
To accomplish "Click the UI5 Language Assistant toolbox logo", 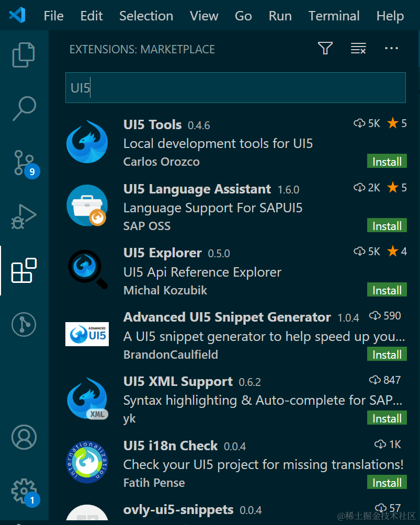I will (x=87, y=206).
